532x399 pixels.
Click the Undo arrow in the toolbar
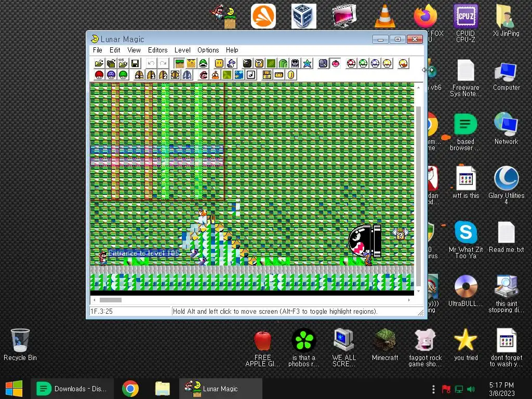151,63
